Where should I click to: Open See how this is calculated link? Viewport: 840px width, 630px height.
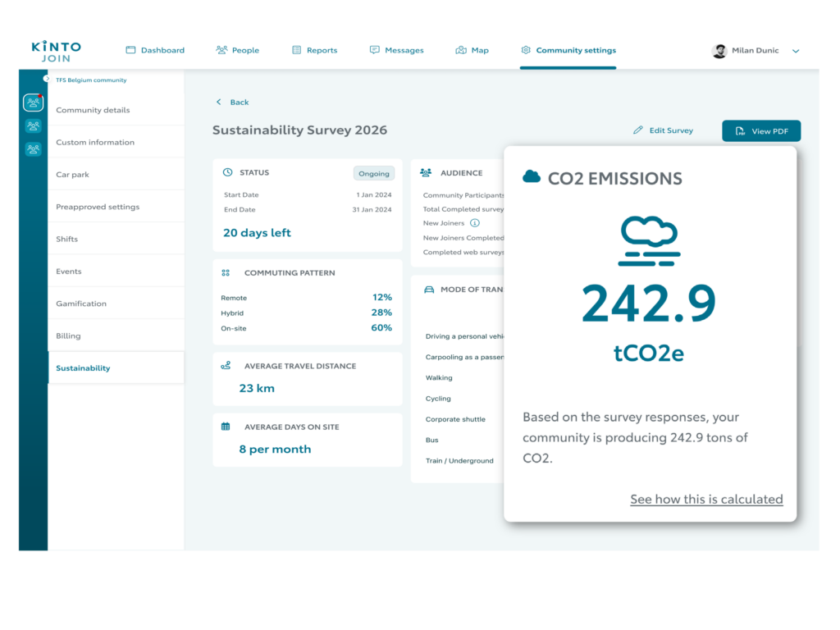[x=706, y=499]
